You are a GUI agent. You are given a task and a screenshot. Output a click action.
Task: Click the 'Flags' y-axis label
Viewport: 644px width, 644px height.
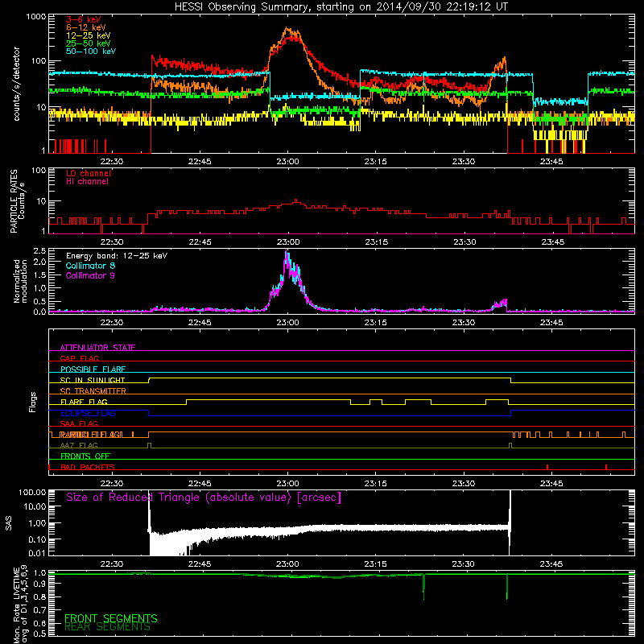[33, 402]
